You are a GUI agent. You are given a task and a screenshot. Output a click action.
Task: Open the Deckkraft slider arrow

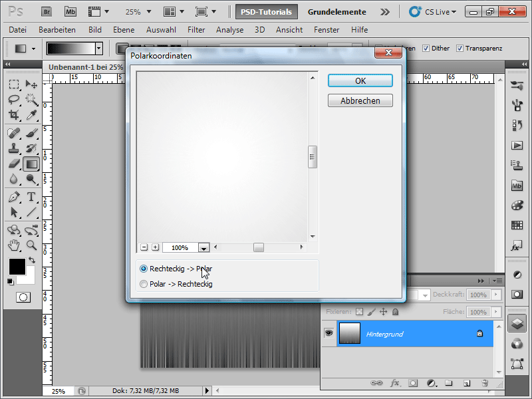pos(496,295)
